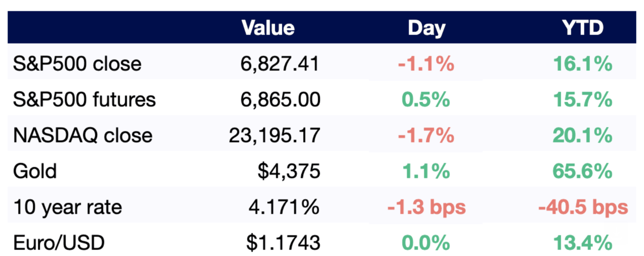This screenshot has width=644, height=256.
Task: Click the Value column header
Action: pyautogui.click(x=268, y=28)
